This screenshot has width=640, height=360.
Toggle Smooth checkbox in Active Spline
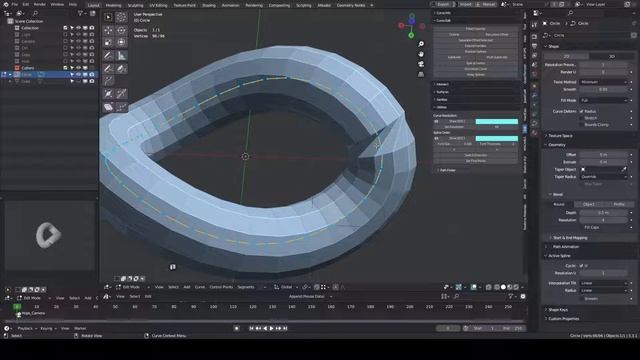581,298
